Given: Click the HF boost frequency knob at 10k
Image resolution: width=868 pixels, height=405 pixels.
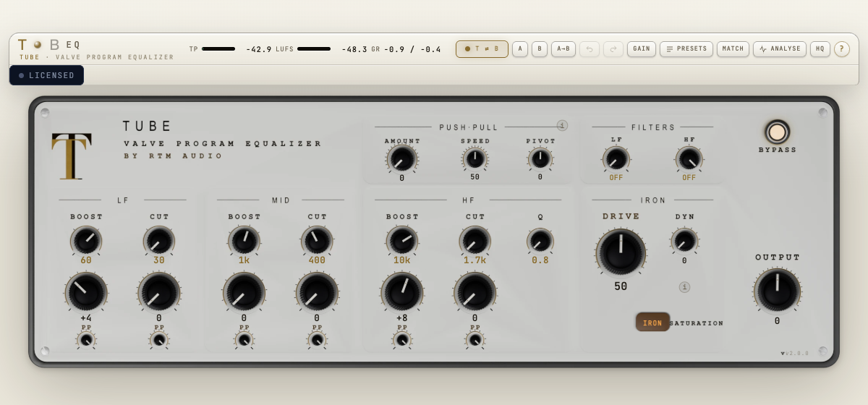Looking at the screenshot, I should [402, 240].
